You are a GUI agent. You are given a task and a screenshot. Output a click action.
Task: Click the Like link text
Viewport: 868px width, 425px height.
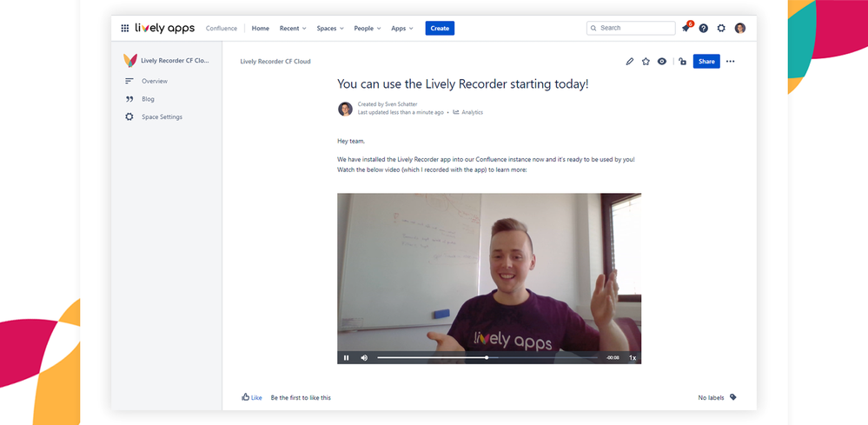point(256,397)
